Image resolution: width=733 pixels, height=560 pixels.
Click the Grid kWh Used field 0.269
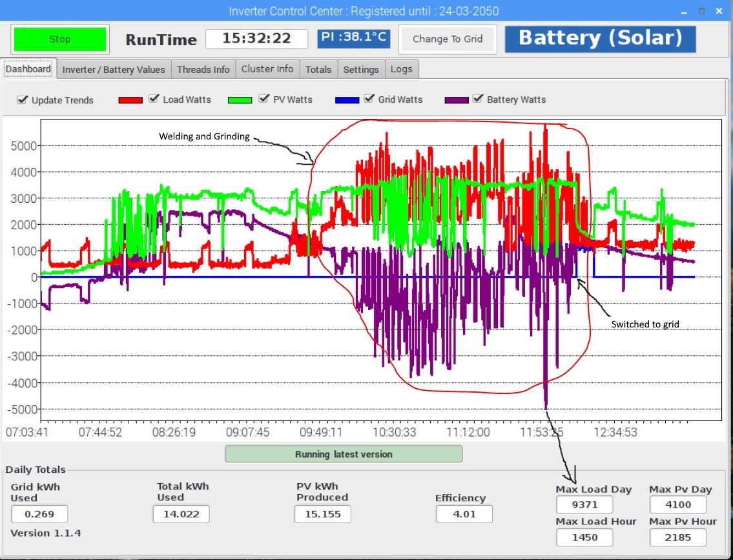pos(39,514)
